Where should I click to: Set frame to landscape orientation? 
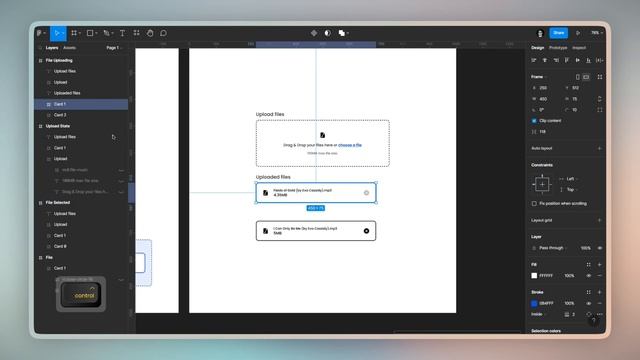(x=586, y=77)
